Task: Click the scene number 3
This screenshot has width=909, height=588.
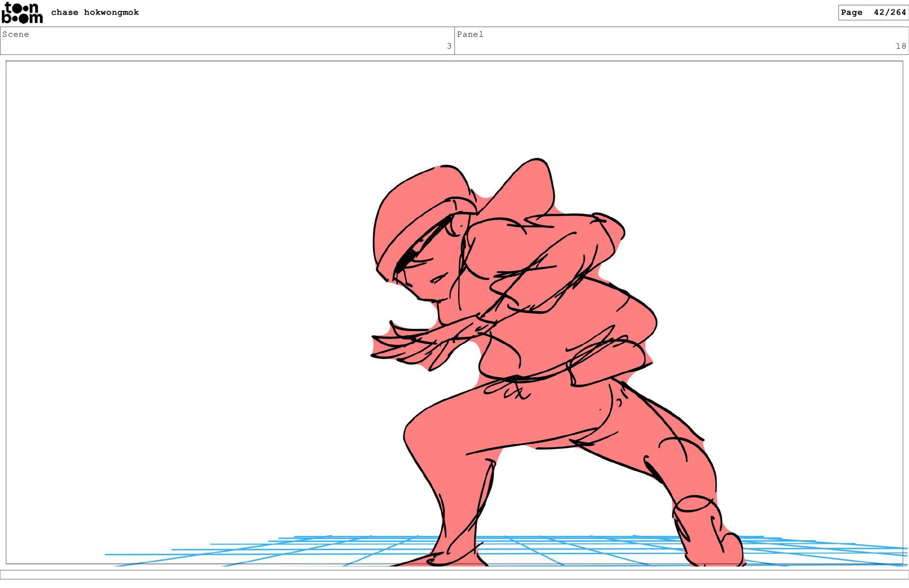Action: tap(449, 46)
